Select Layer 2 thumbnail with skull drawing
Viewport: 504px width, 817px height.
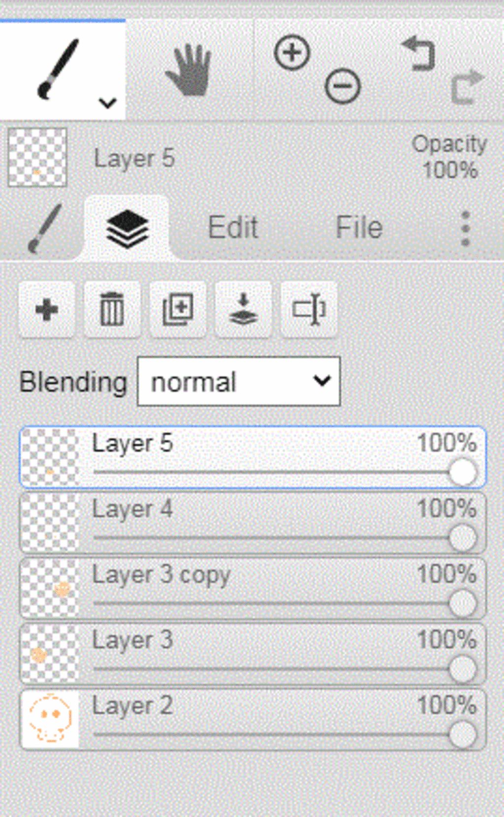click(50, 719)
